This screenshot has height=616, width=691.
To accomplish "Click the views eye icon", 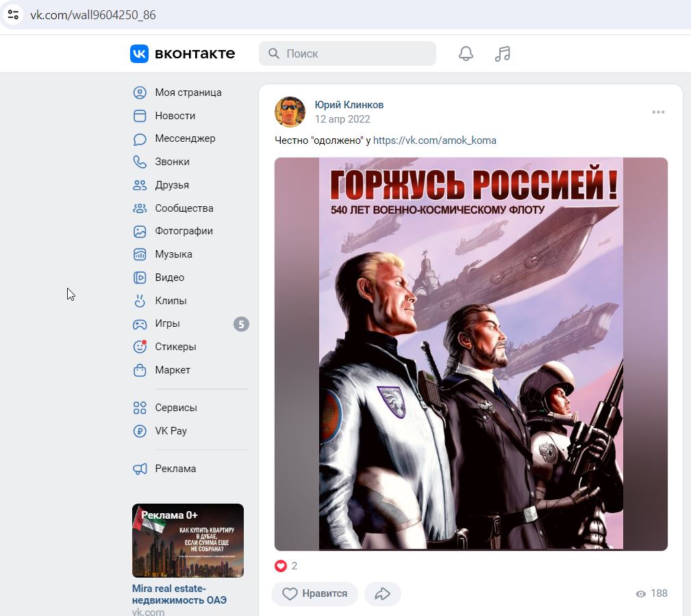I will pyautogui.click(x=641, y=594).
